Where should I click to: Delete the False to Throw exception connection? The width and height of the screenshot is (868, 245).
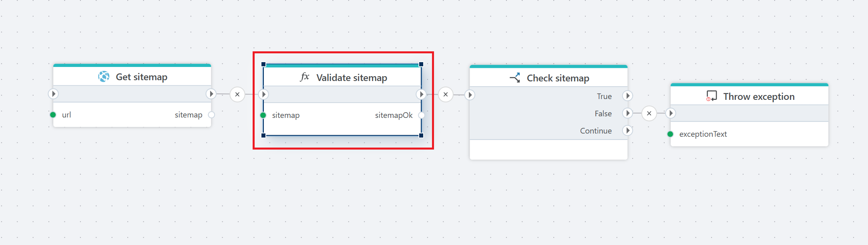tap(649, 113)
